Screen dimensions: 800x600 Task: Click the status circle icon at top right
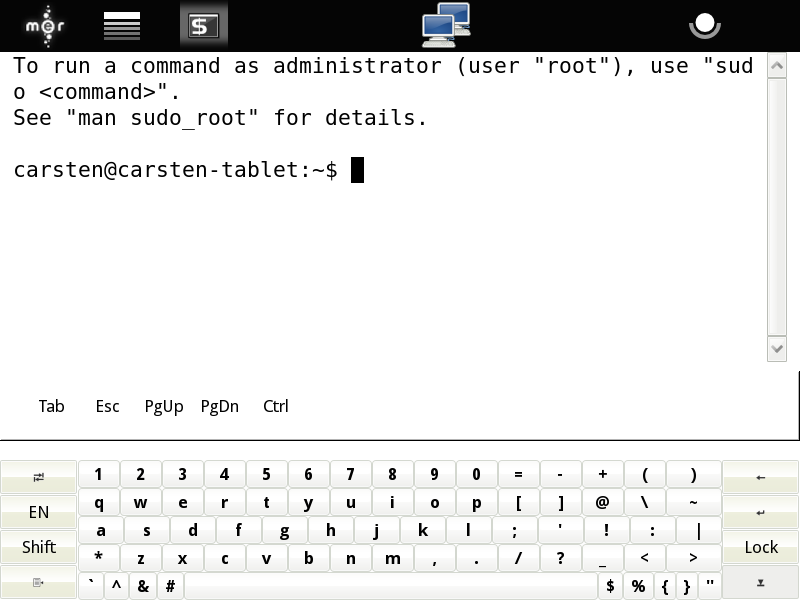(x=705, y=25)
